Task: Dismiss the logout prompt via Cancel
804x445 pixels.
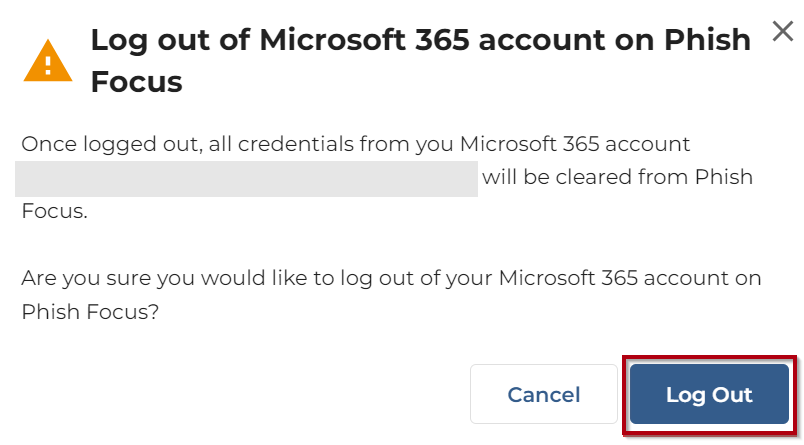Action: tap(543, 394)
